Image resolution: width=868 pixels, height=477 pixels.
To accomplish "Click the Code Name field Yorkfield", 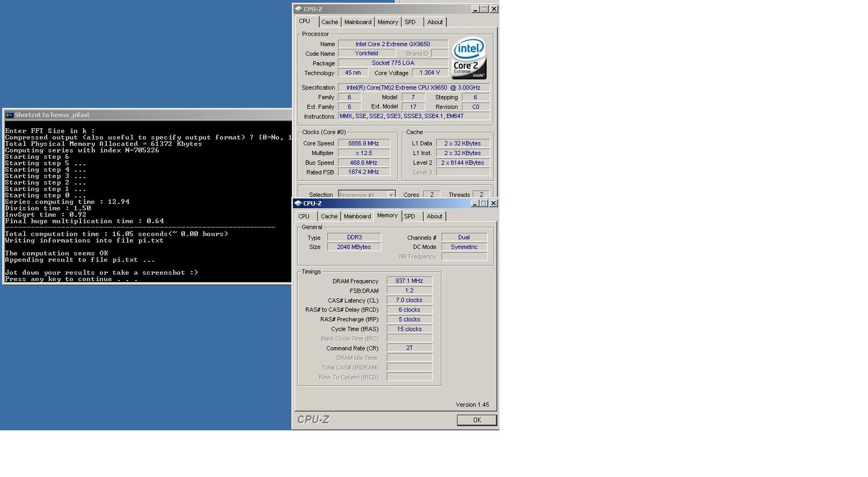I will pyautogui.click(x=366, y=54).
